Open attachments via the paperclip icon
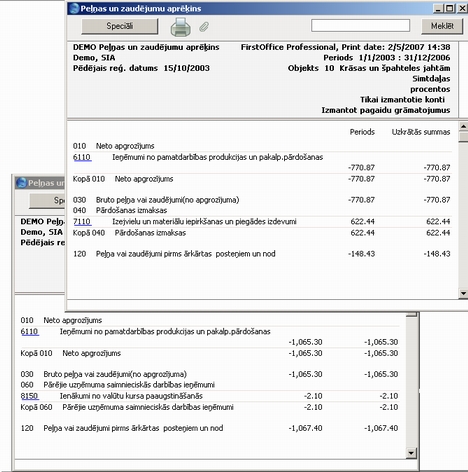This screenshot has width=468, height=472. pyautogui.click(x=204, y=27)
